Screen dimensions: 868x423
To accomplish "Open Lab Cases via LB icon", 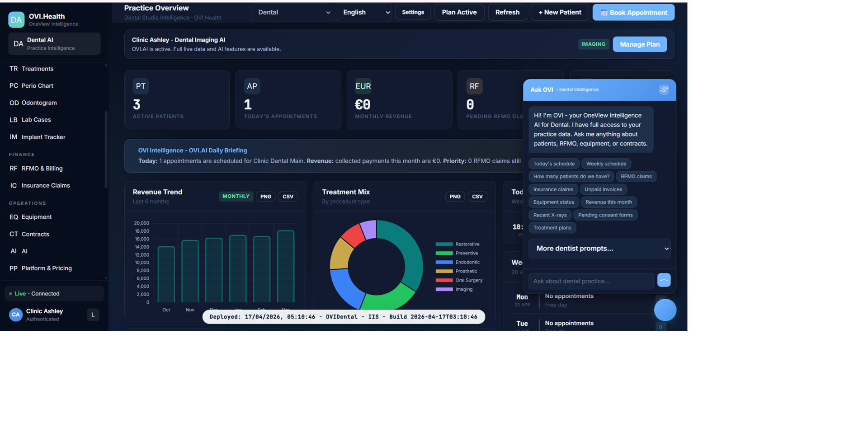I will [x=14, y=120].
